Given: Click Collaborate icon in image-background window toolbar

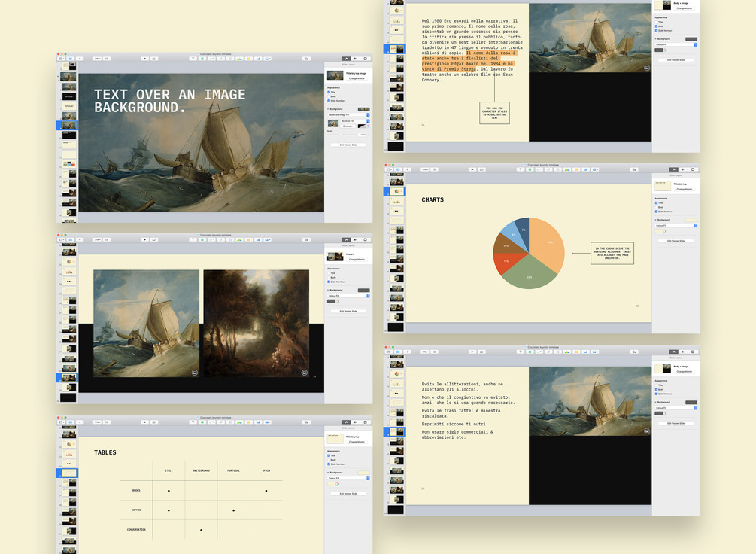Looking at the screenshot, I should click(x=307, y=59).
